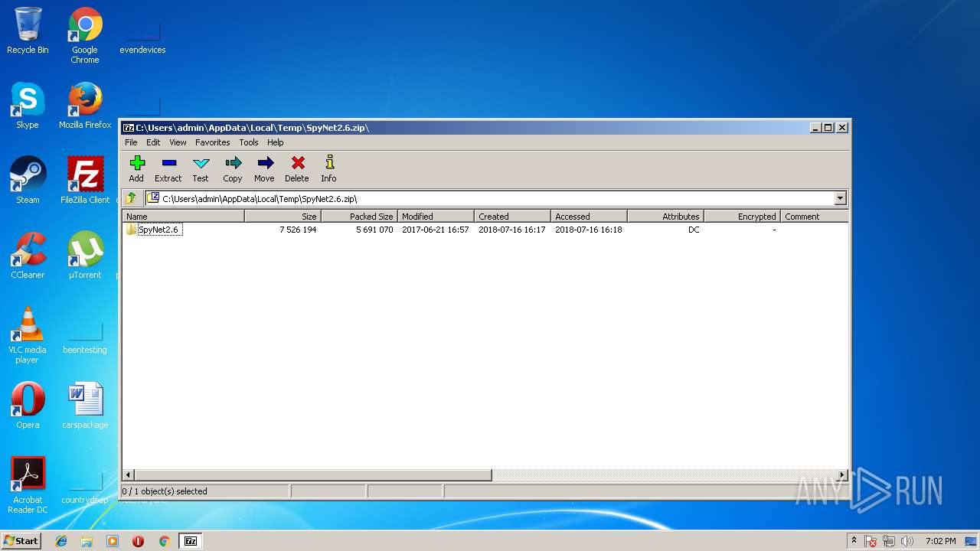
Task: Sort by the Modified column
Action: point(436,217)
